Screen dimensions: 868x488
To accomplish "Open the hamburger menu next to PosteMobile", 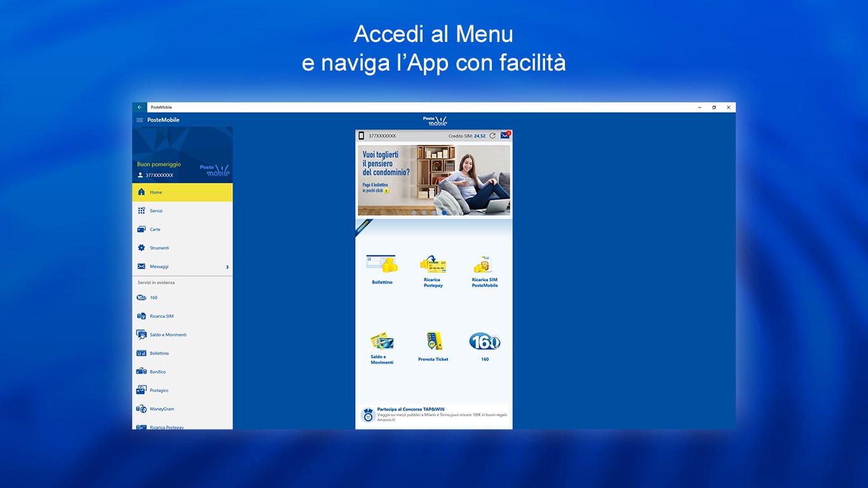I will click(140, 120).
